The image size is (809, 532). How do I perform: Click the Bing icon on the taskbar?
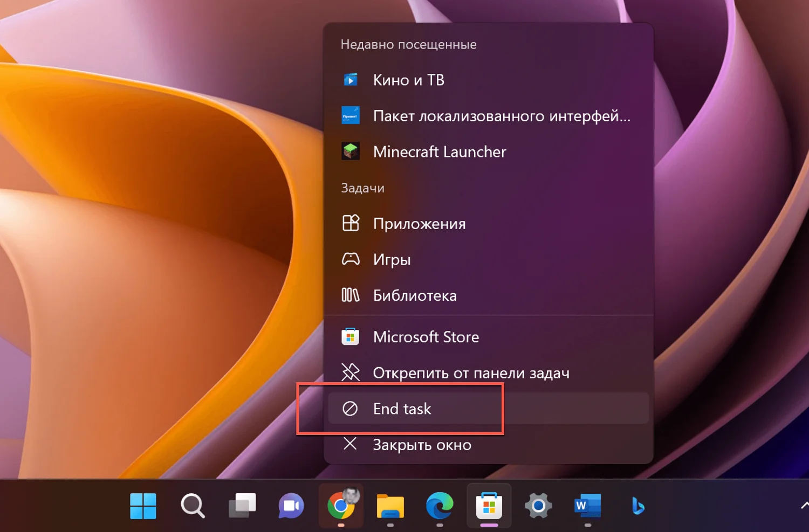click(x=637, y=506)
